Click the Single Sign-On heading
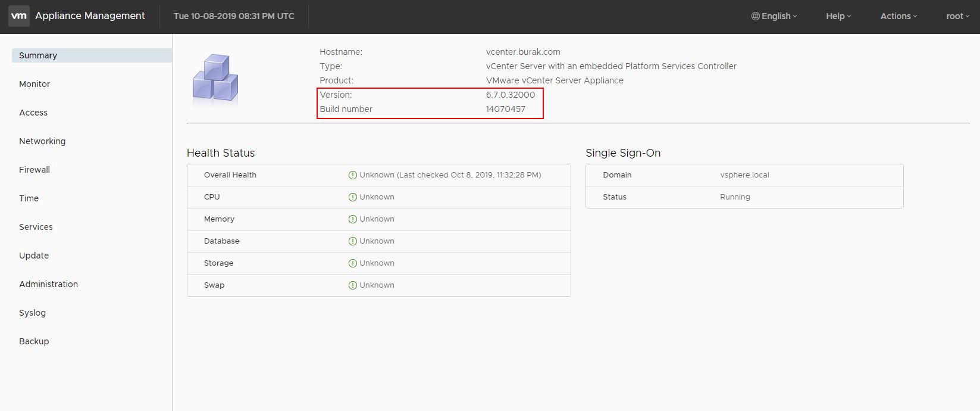Image resolution: width=980 pixels, height=411 pixels. tap(623, 153)
